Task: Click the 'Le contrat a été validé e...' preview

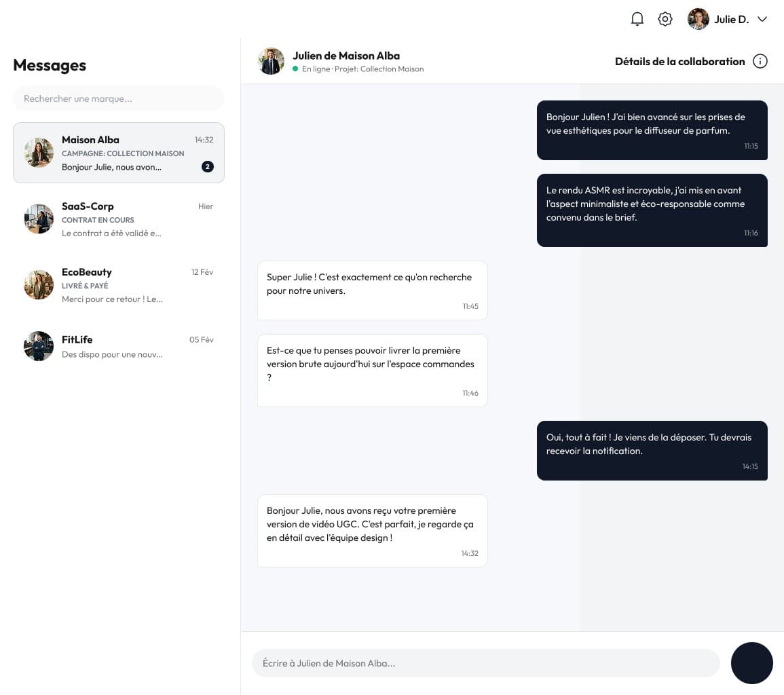Action: (x=111, y=233)
